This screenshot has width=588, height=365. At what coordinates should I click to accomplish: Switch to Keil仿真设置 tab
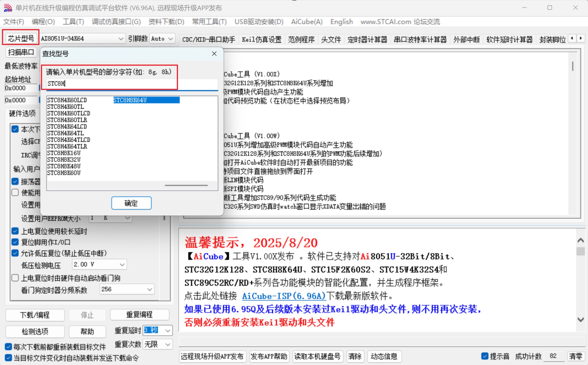(262, 39)
